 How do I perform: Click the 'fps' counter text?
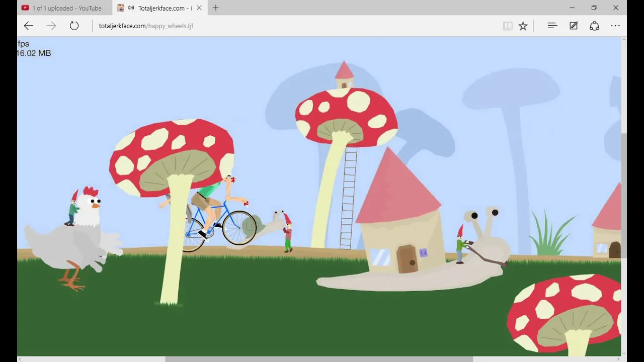[x=24, y=44]
